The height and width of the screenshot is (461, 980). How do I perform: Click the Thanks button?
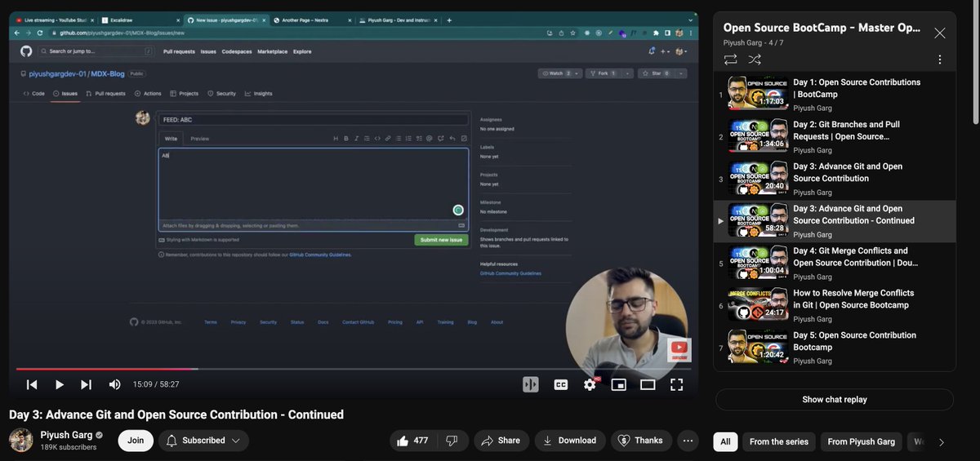click(641, 441)
